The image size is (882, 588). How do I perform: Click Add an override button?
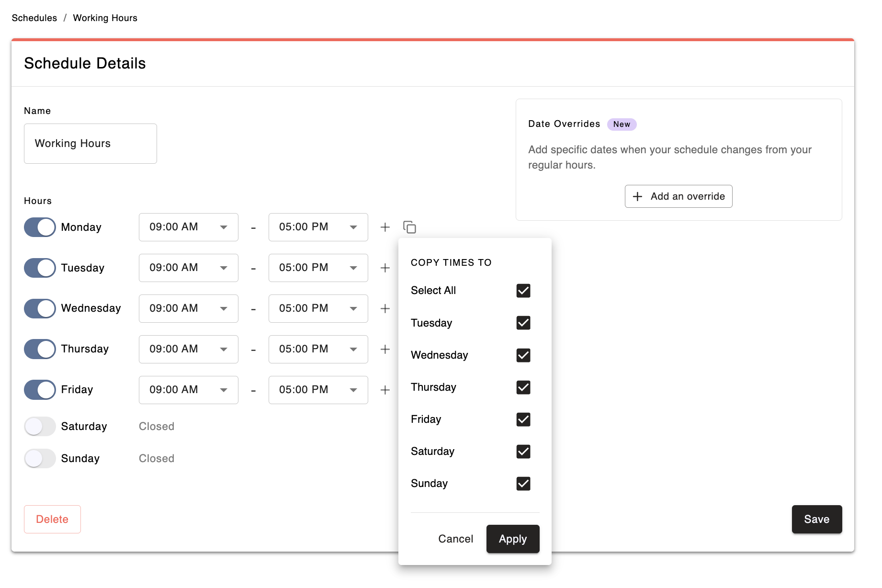point(678,196)
